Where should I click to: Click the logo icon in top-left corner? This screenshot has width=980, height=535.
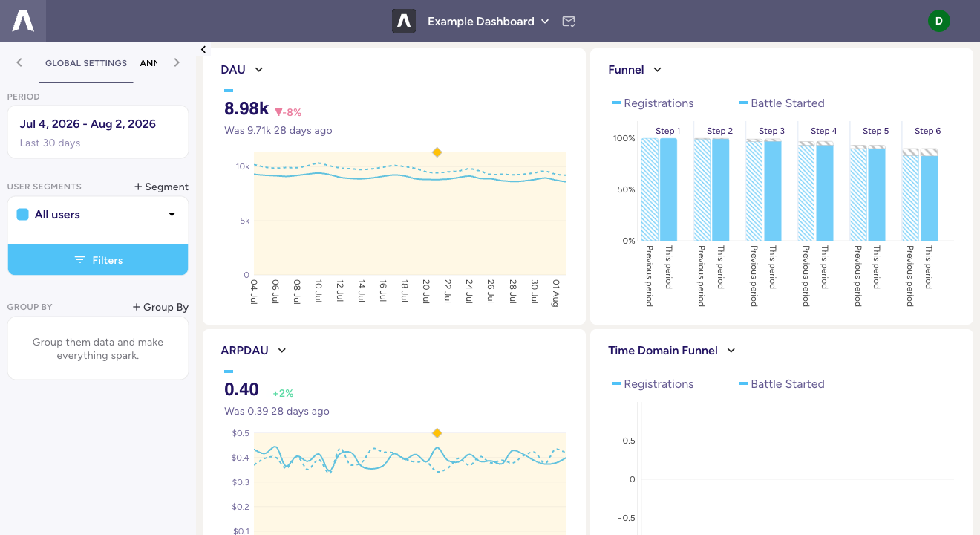pos(23,21)
